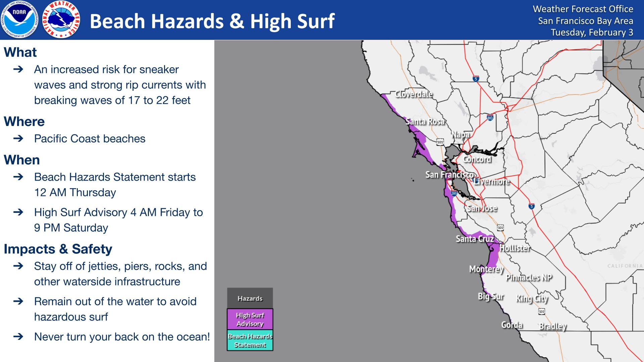Click the NOAA circular logo
This screenshot has width=644, height=362.
tap(20, 20)
